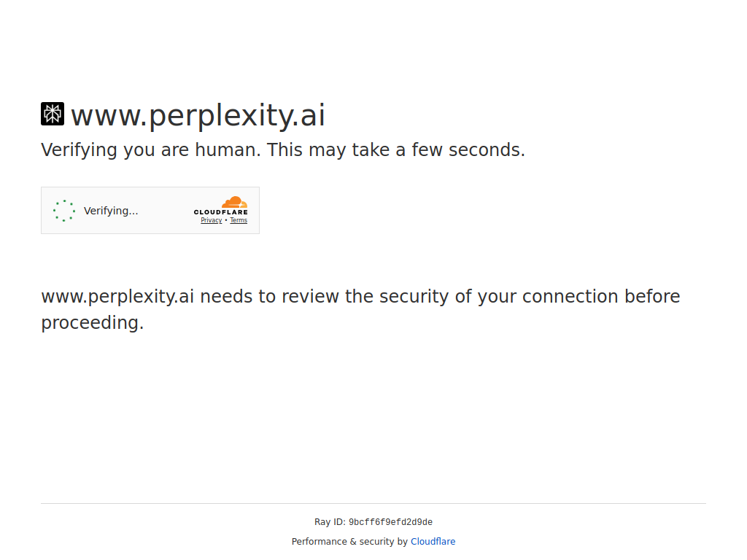
Task: Open the Terms link in the widget
Action: point(239,220)
